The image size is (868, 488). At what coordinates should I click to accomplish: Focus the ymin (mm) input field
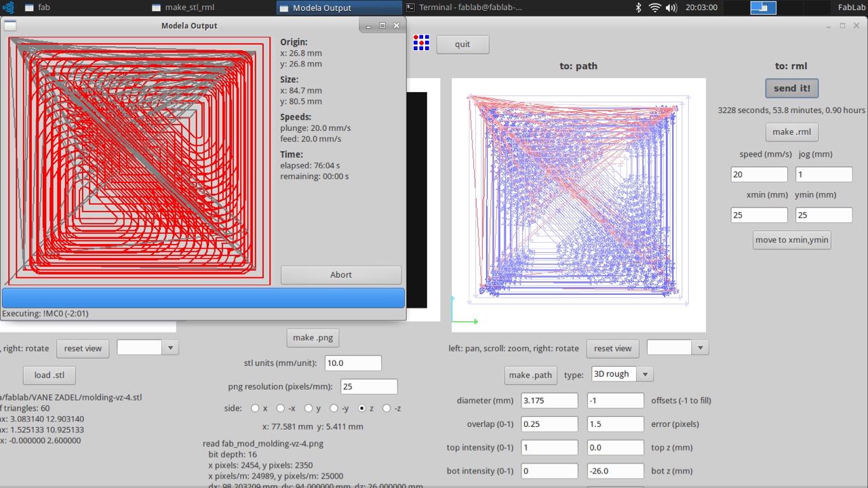824,215
